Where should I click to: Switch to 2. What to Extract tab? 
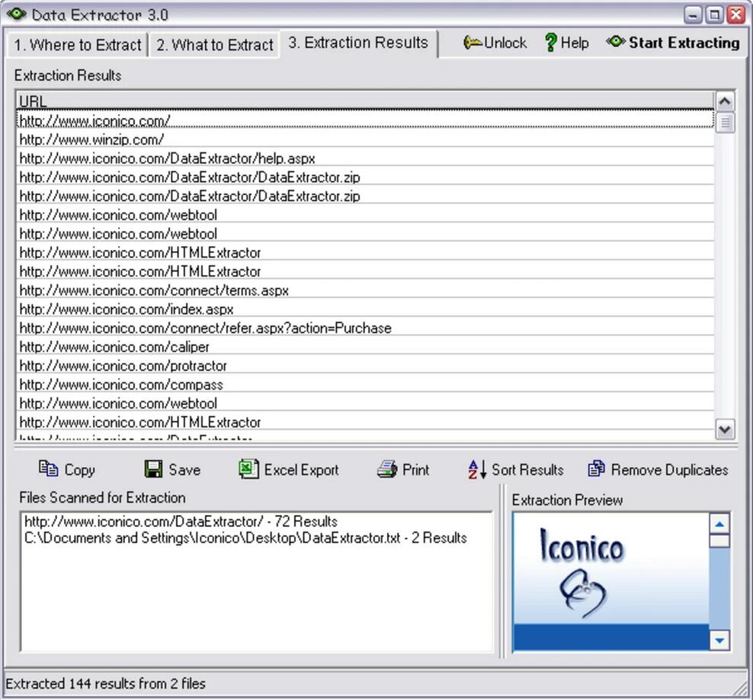tap(215, 45)
